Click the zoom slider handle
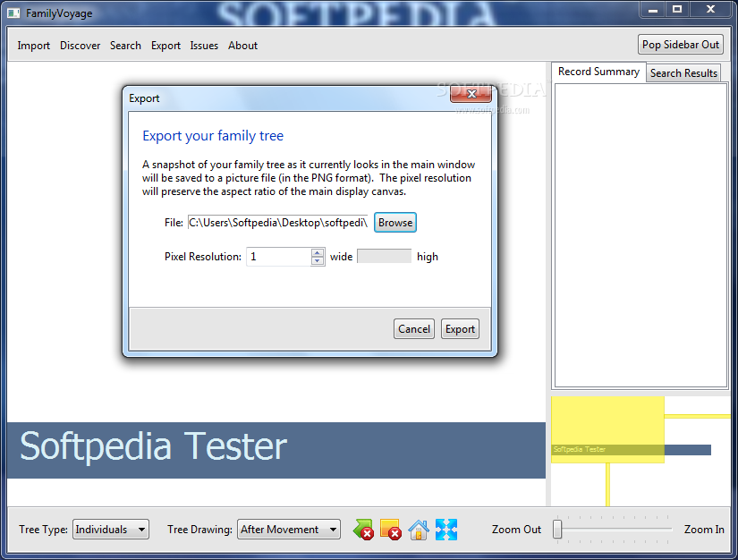The image size is (738, 560). (x=557, y=529)
